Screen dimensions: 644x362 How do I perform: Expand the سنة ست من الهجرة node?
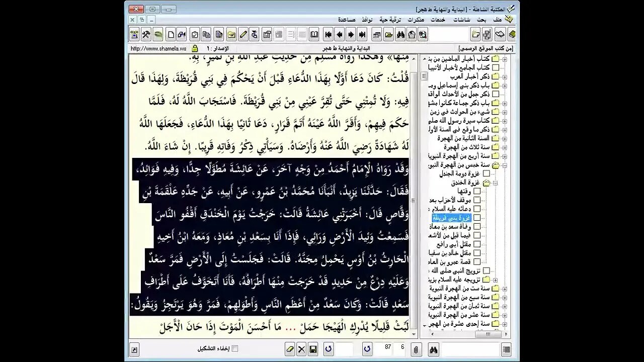click(505, 289)
